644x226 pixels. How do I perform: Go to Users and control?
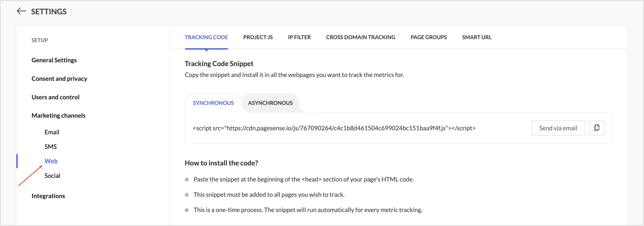(55, 97)
